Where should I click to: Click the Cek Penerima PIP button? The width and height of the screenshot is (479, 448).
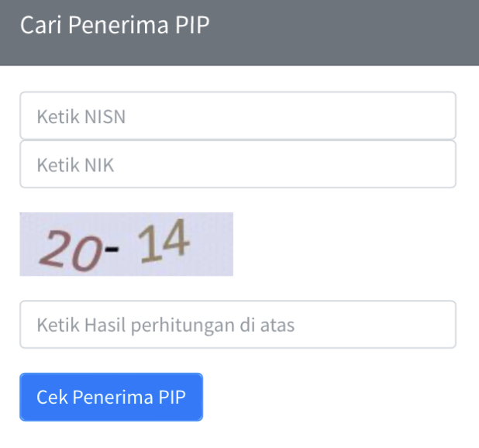(111, 397)
